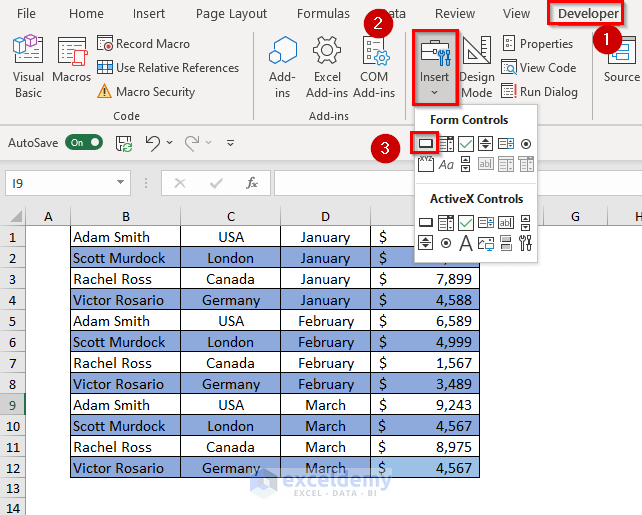Open the File tab
This screenshot has width=642, height=515.
click(26, 14)
